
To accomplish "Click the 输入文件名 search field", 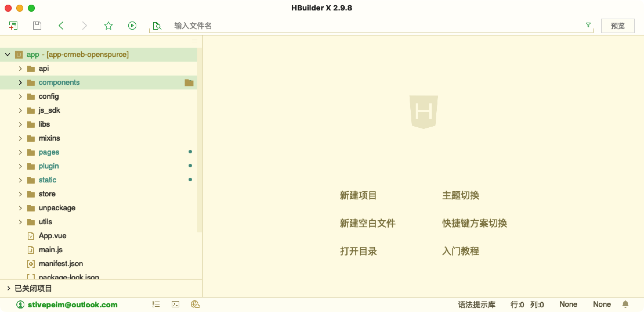I will (371, 26).
